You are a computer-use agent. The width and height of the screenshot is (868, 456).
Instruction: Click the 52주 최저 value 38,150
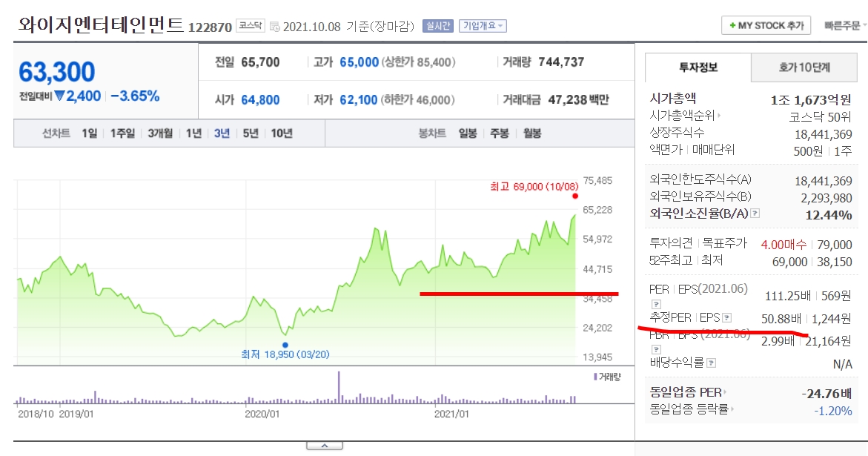coord(835,262)
